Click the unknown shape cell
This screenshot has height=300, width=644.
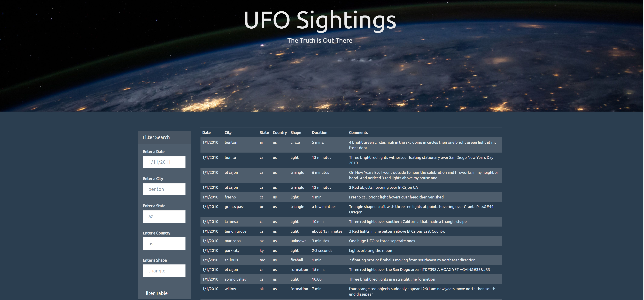(299, 241)
